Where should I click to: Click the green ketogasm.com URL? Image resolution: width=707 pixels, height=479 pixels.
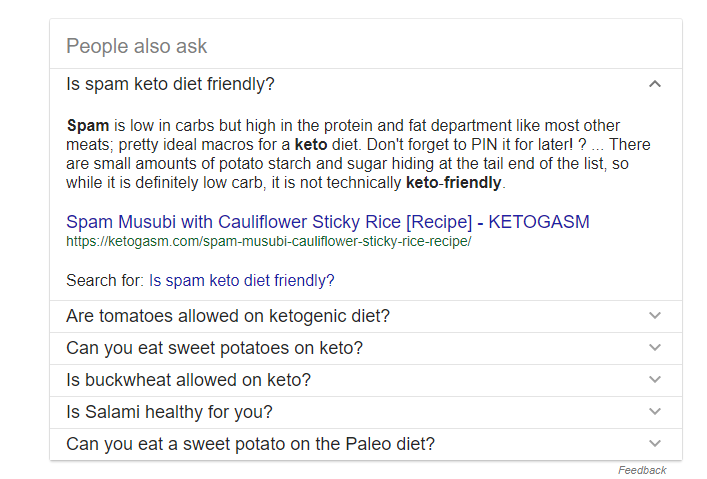(x=268, y=241)
